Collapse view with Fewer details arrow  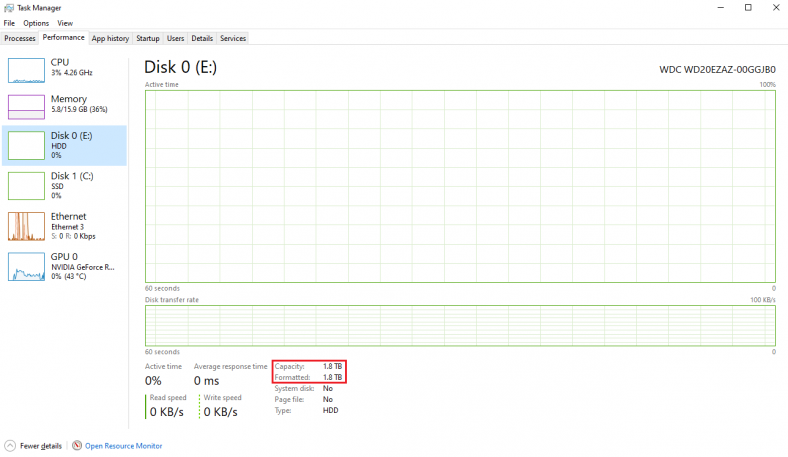coord(10,446)
